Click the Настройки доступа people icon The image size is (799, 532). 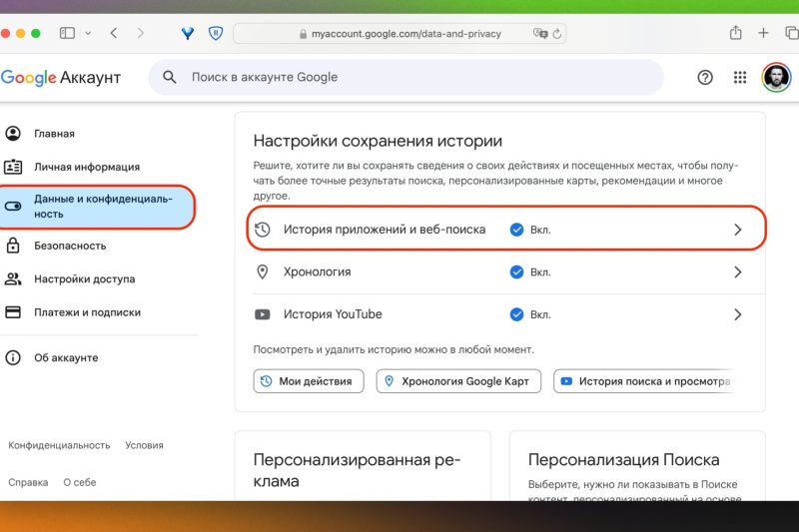[x=13, y=279]
